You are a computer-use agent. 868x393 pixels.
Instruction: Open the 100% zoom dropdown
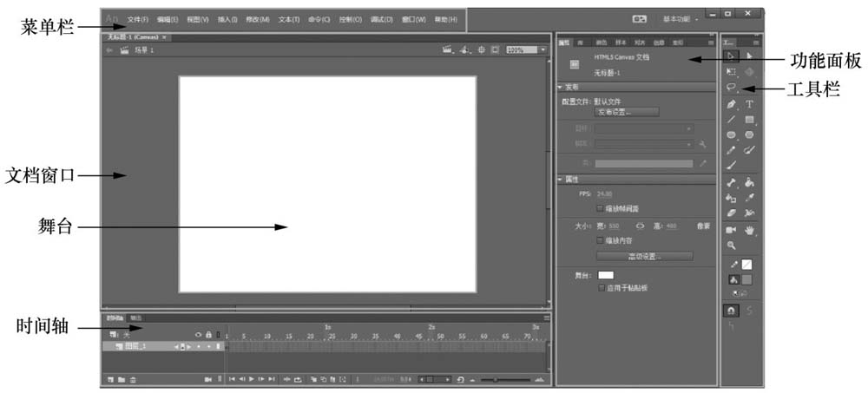543,49
